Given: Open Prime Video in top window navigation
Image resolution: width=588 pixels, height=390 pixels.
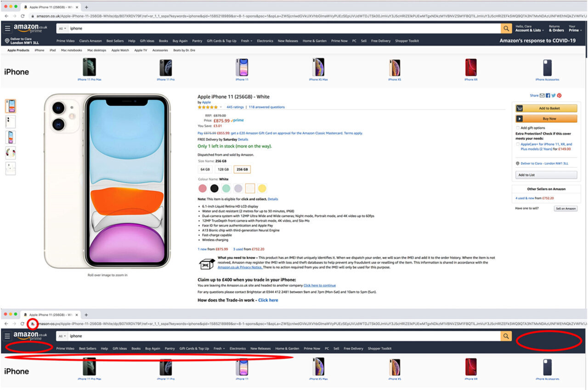Looking at the screenshot, I should [x=65, y=41].
